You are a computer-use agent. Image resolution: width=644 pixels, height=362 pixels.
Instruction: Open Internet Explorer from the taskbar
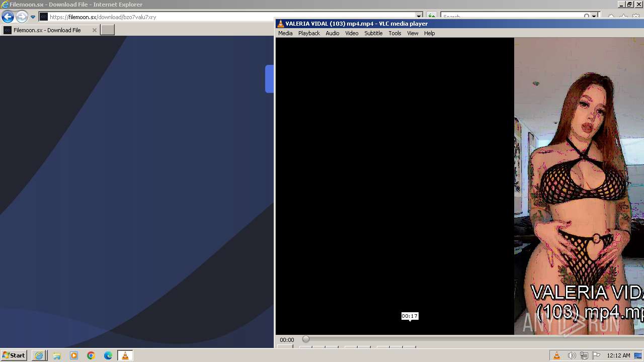tap(39, 355)
